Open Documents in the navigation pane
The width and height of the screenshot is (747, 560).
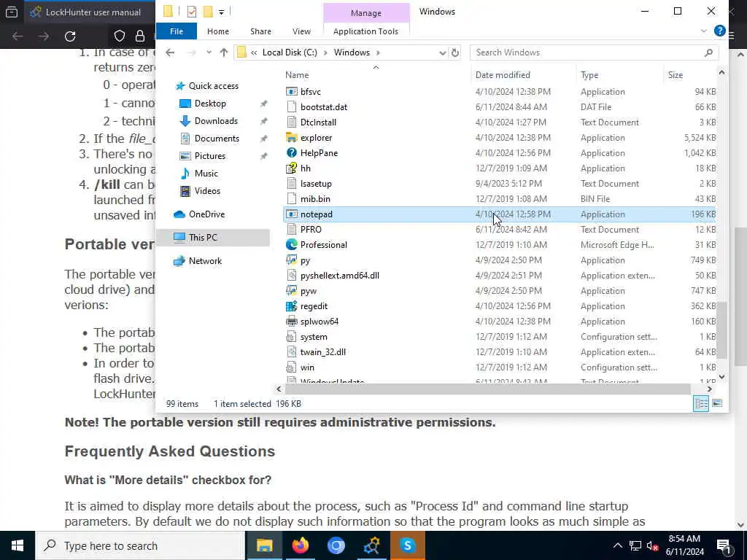point(217,139)
